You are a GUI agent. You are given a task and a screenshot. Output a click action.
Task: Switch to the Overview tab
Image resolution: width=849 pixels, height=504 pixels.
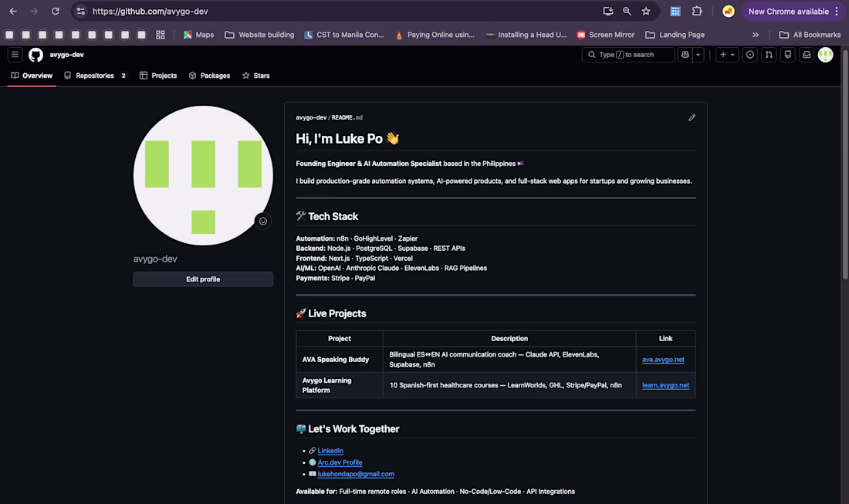pos(32,76)
